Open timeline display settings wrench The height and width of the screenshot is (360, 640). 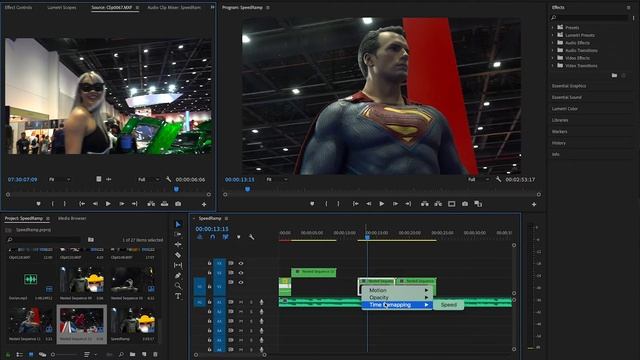click(251, 237)
